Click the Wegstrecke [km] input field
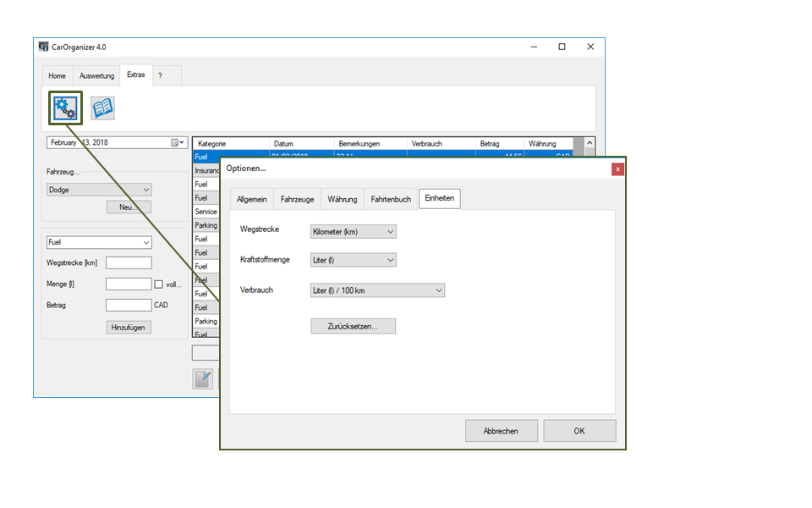The width and height of the screenshot is (812, 508). (129, 263)
